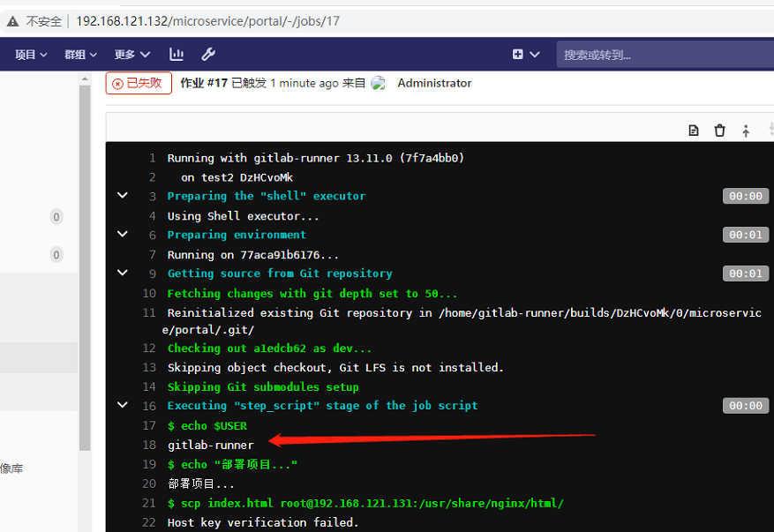
Task: Click the '作业 #17' job title text
Action: [x=204, y=83]
